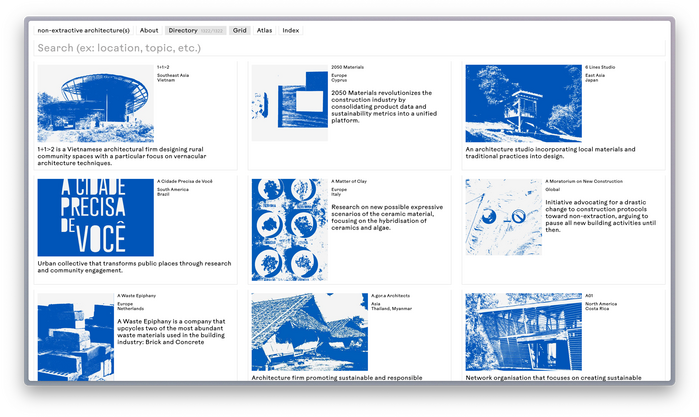Open the 2050 Materials thumbnail
Viewport: 699px width, 417px height.
(x=290, y=103)
